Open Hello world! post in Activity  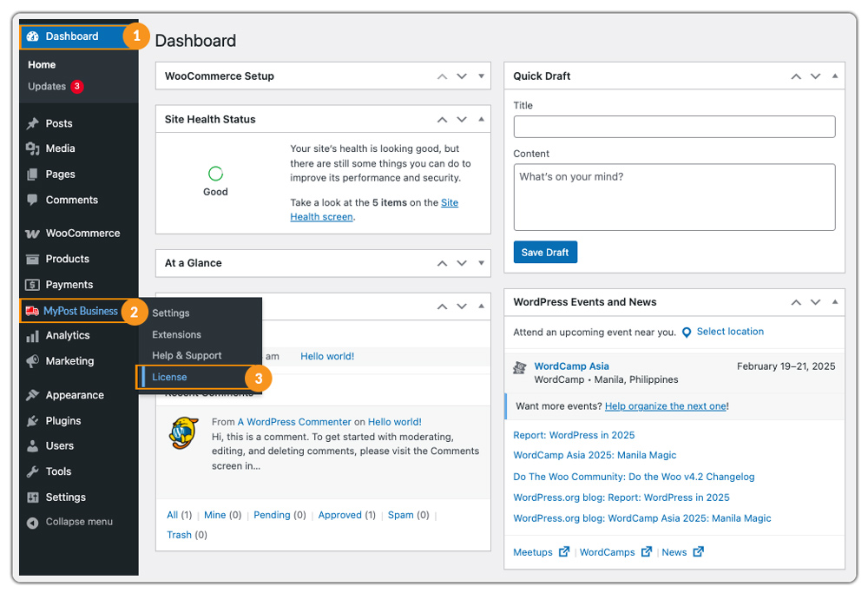click(327, 357)
